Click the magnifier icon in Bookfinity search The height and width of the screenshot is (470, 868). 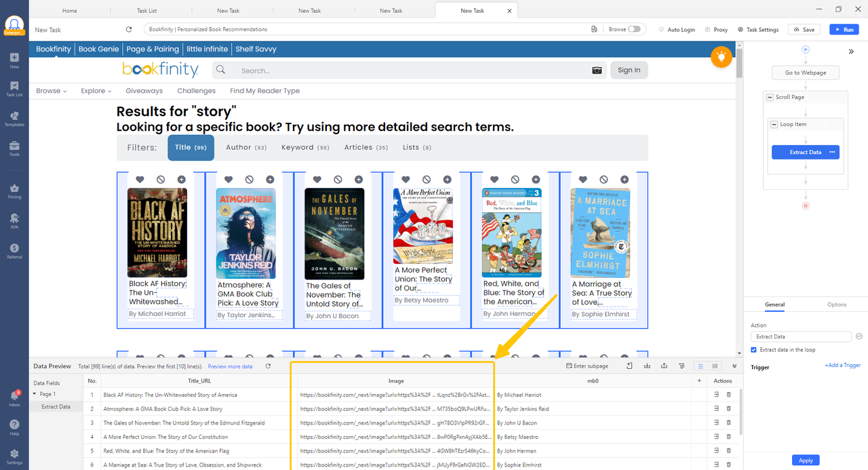coord(220,70)
